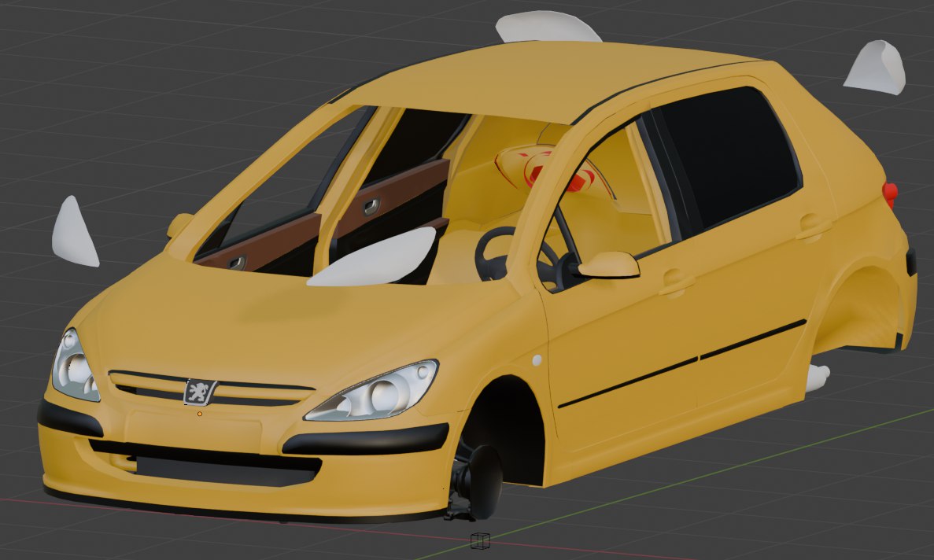Image resolution: width=934 pixels, height=560 pixels.
Task: Select the black molding strip on front door
Action: click(x=628, y=383)
